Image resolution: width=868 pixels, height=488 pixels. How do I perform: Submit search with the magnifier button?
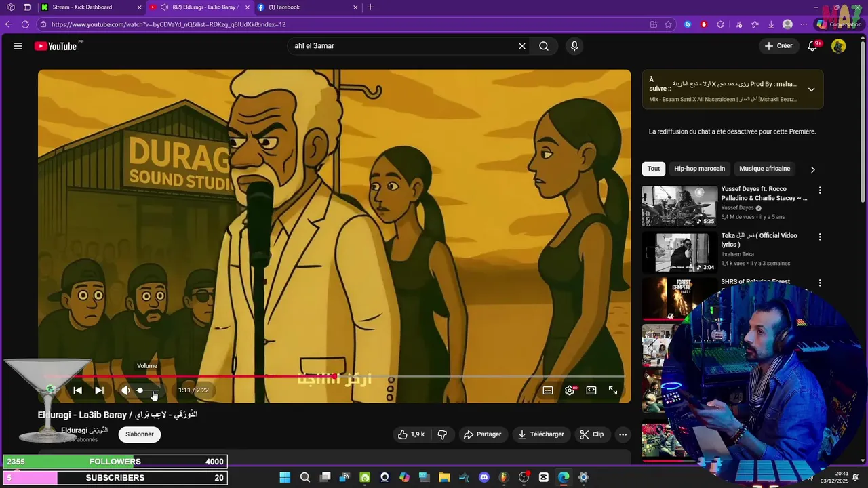(x=544, y=46)
